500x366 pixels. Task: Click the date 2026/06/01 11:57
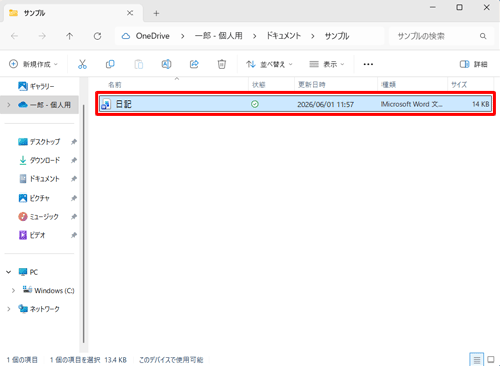coord(325,105)
